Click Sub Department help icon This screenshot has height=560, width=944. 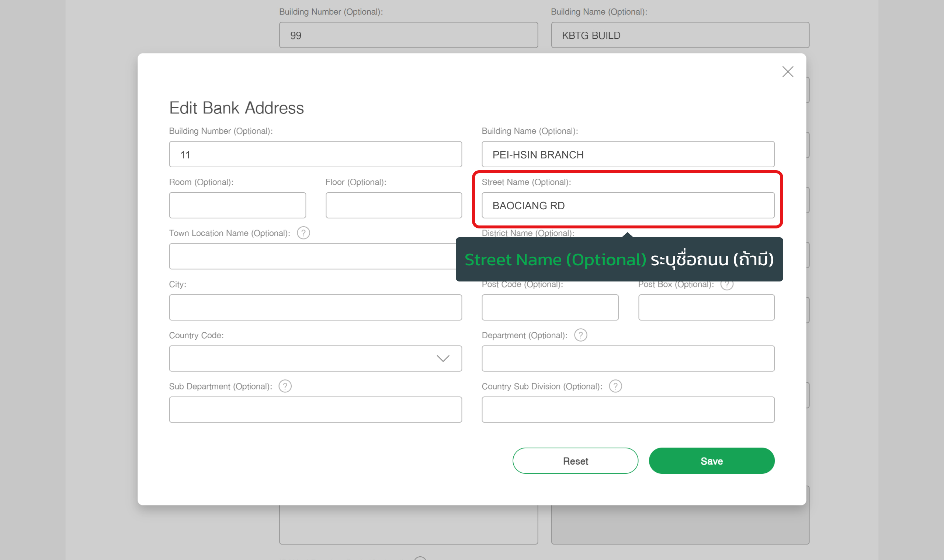click(285, 386)
